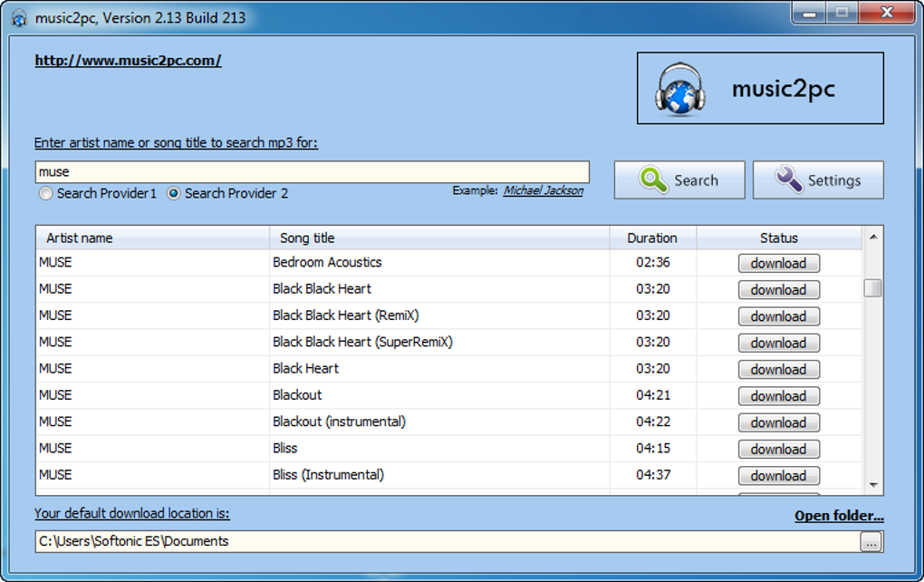
Task: Open Settings with the wrench button
Action: [x=818, y=179]
